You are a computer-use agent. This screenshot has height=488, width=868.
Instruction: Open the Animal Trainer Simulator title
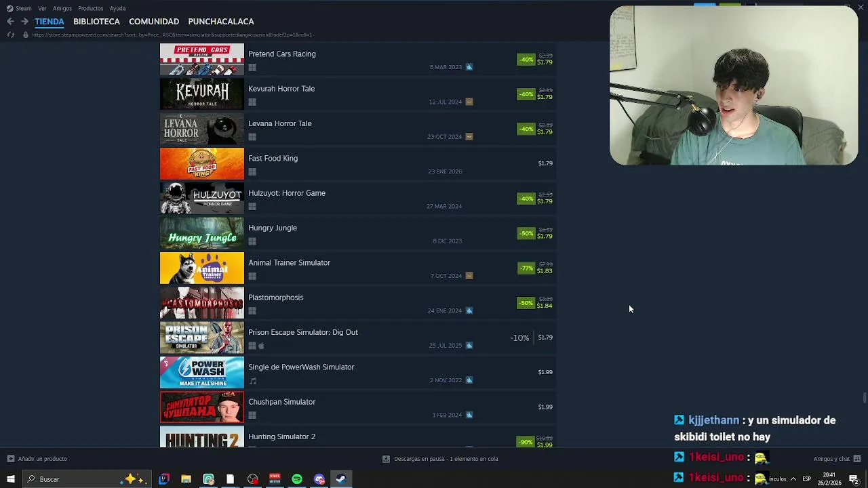click(x=290, y=263)
